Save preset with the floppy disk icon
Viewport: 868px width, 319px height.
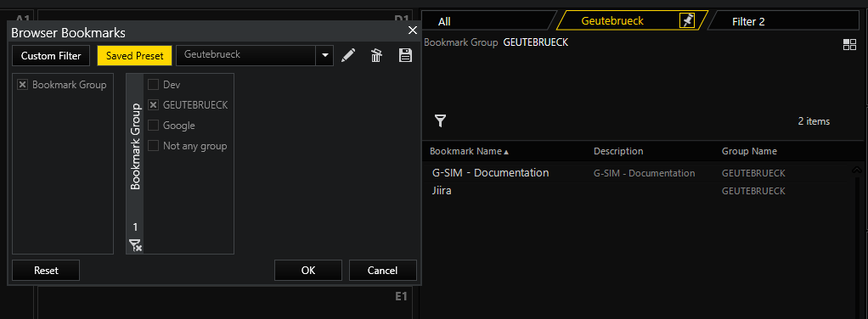[405, 55]
